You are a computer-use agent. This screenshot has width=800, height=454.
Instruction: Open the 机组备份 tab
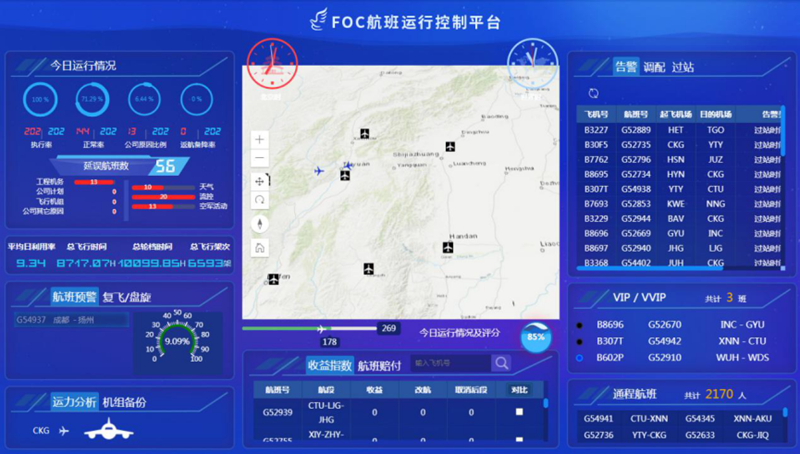pos(124,402)
